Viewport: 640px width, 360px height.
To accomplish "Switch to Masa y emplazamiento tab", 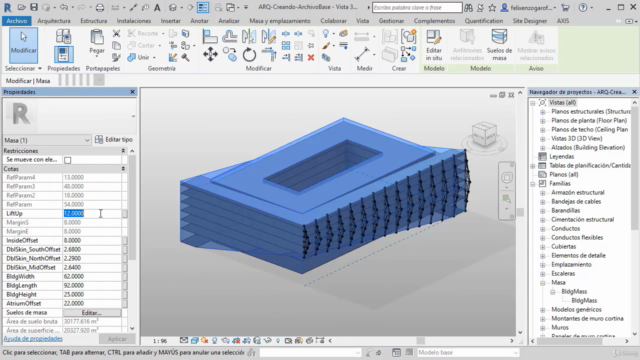I will pos(280,20).
